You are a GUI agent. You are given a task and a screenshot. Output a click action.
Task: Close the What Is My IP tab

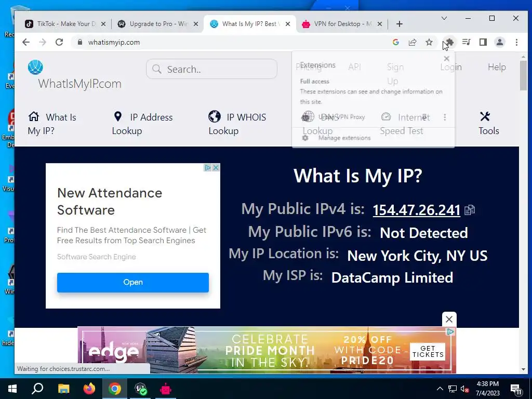(x=288, y=24)
